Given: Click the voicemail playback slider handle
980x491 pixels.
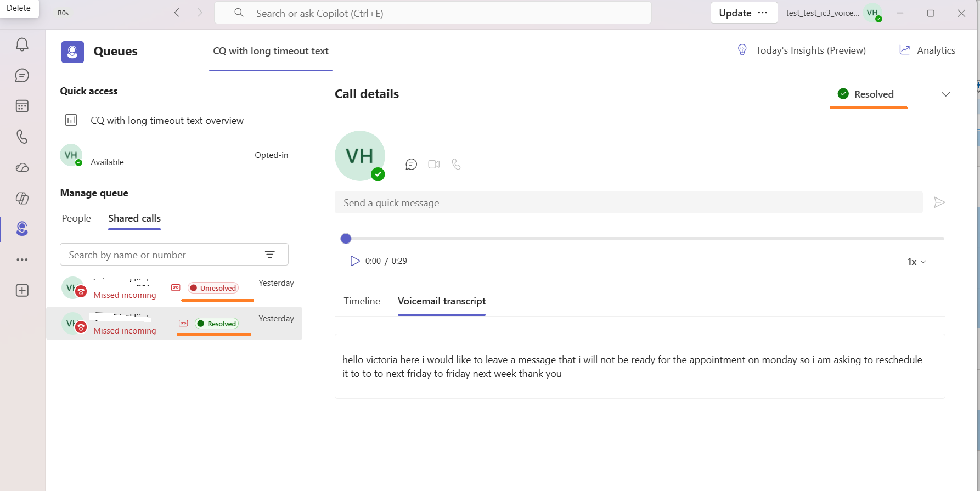Looking at the screenshot, I should pyautogui.click(x=346, y=239).
